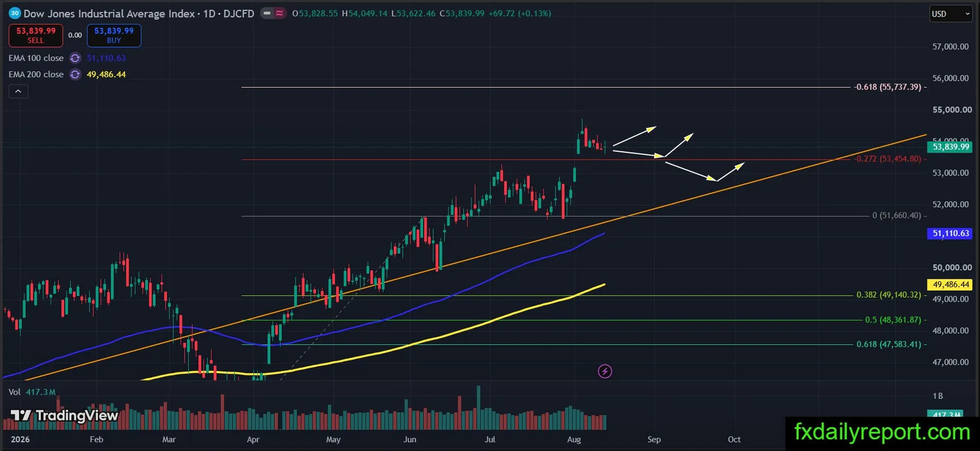This screenshot has height=451, width=980.
Task: Click the grey dash icon beside DJCFD
Action: 267,14
